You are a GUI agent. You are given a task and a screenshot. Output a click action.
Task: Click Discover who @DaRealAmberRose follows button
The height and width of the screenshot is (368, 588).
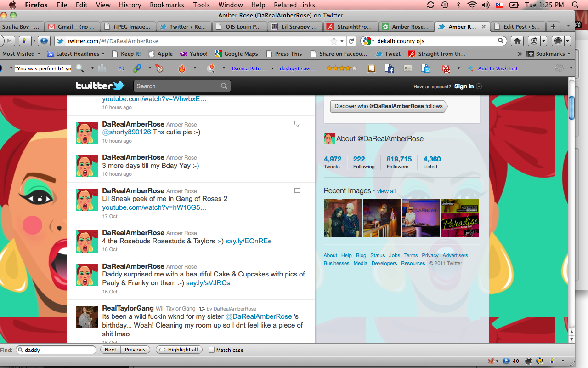(388, 106)
